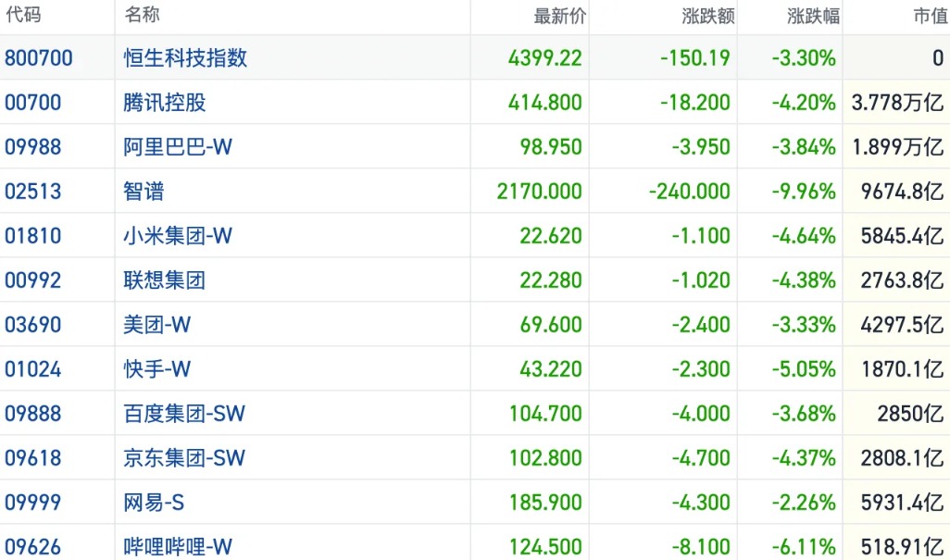Image resolution: width=950 pixels, height=560 pixels.
Task: Click change percent -3.30%
Action: pyautogui.click(x=804, y=58)
